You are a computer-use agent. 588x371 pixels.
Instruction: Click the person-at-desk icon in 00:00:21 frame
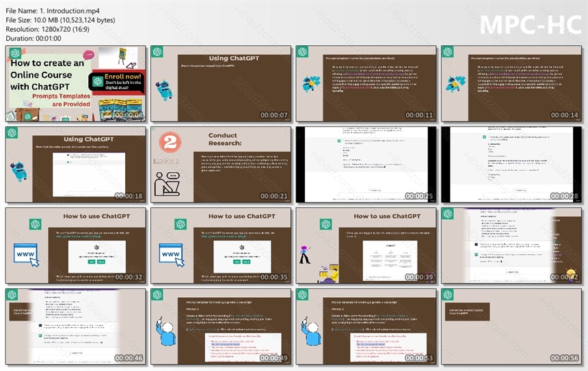[167, 184]
